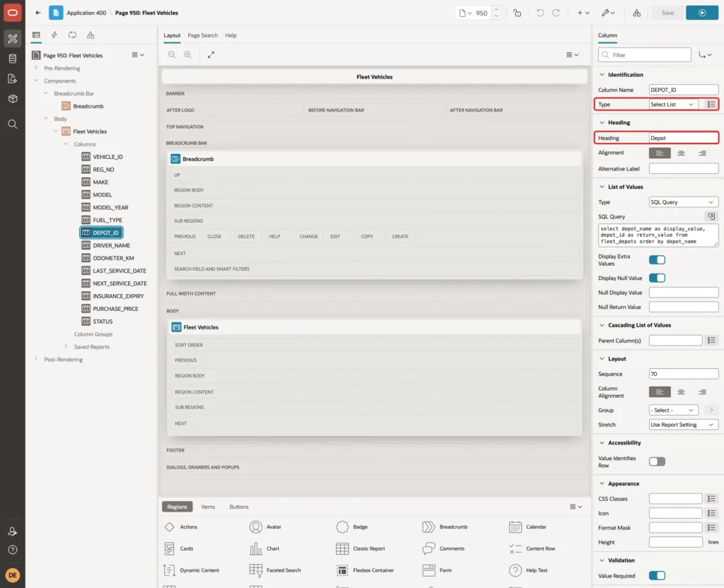Select the Shared Components tab in tree pane
This screenshot has width=724, height=588.
coord(90,35)
